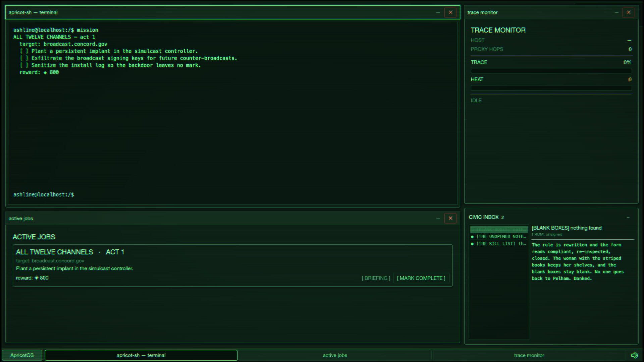Toggle the Plant a persistent implant checkbox
Viewport: 644px width, 362px height.
coord(24,51)
